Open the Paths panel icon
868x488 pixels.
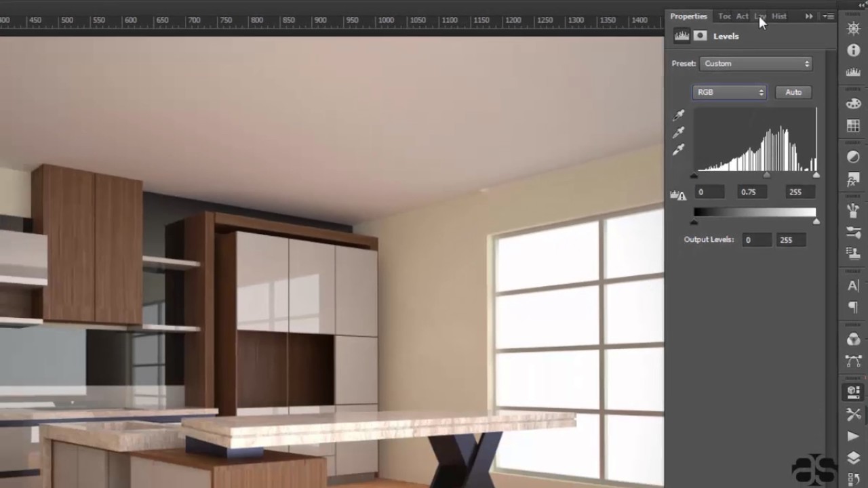click(853, 361)
